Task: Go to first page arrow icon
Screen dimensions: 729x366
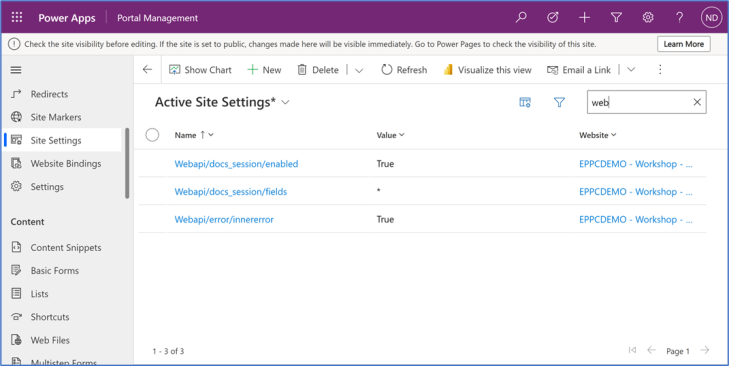Action: [632, 350]
